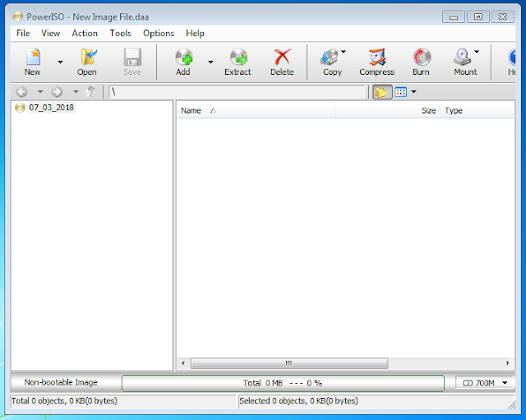Click the Back navigation arrow
The image size is (526, 420).
click(x=22, y=91)
